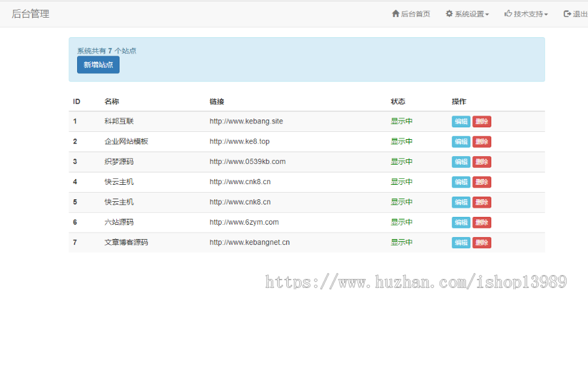Click the name 六站源码

pos(119,222)
